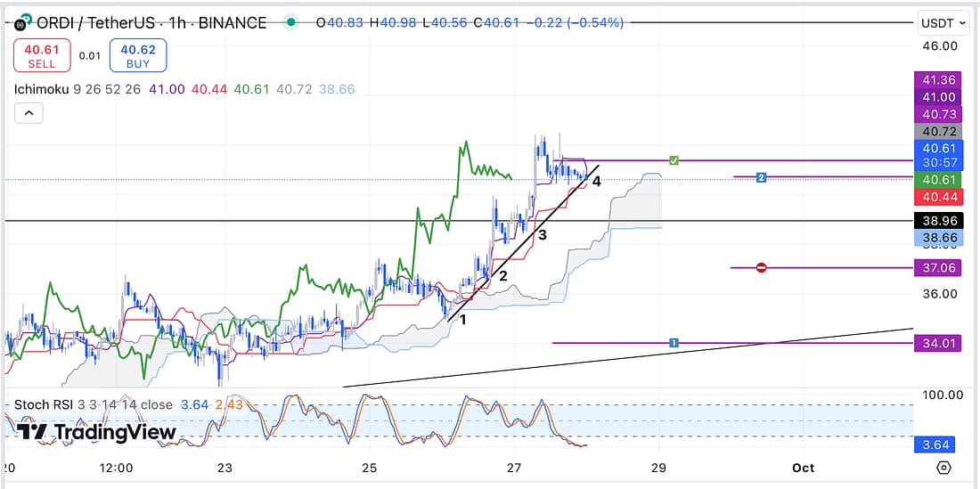The image size is (980, 489).
Task: Click the purple 34.01 price level label
Action: coord(937,343)
